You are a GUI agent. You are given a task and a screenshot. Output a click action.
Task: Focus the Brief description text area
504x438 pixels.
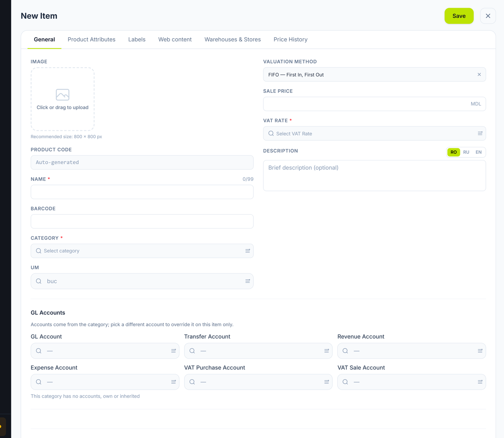coord(374,176)
